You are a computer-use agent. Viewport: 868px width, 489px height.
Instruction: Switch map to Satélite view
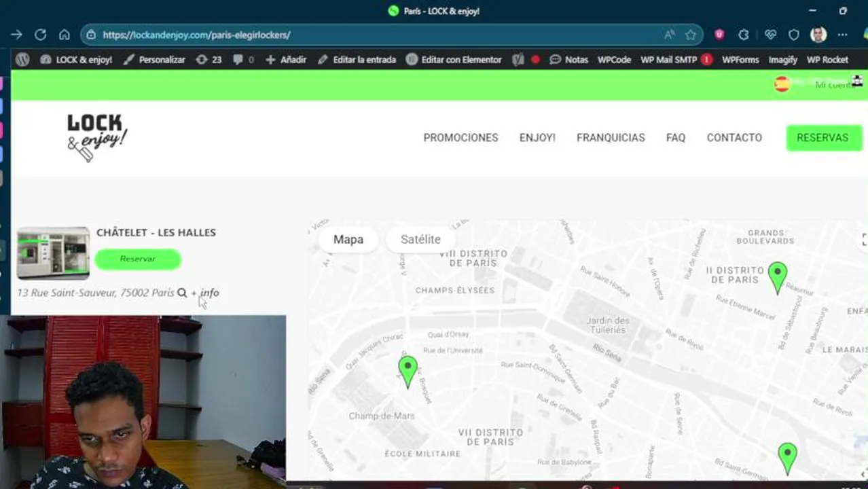(420, 239)
